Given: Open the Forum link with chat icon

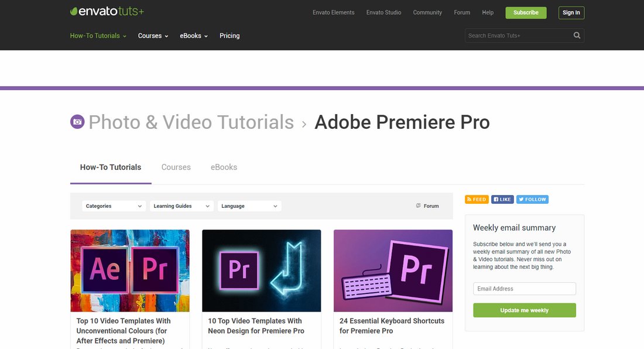Looking at the screenshot, I should point(427,206).
